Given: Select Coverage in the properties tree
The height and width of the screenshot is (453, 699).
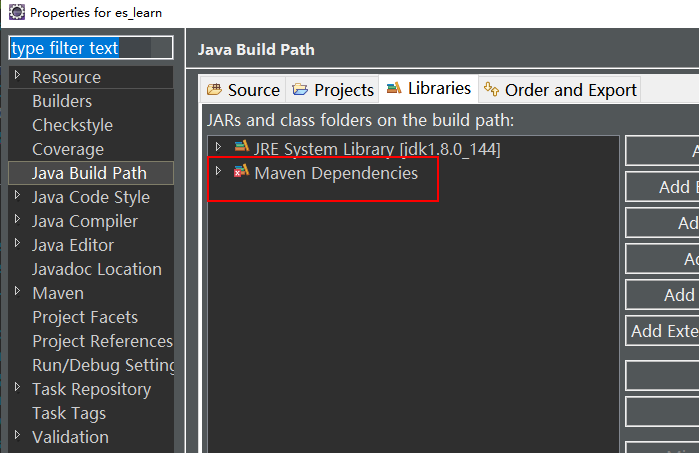Looking at the screenshot, I should [x=68, y=149].
